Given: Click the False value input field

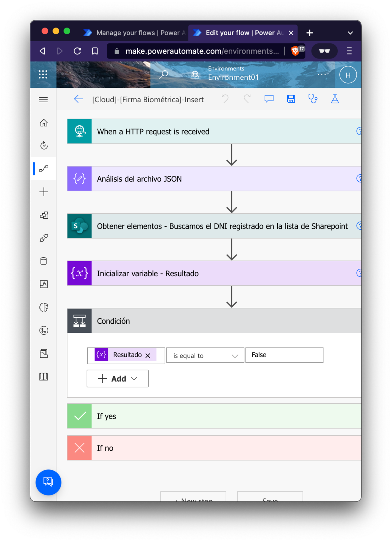Looking at the screenshot, I should [x=284, y=355].
